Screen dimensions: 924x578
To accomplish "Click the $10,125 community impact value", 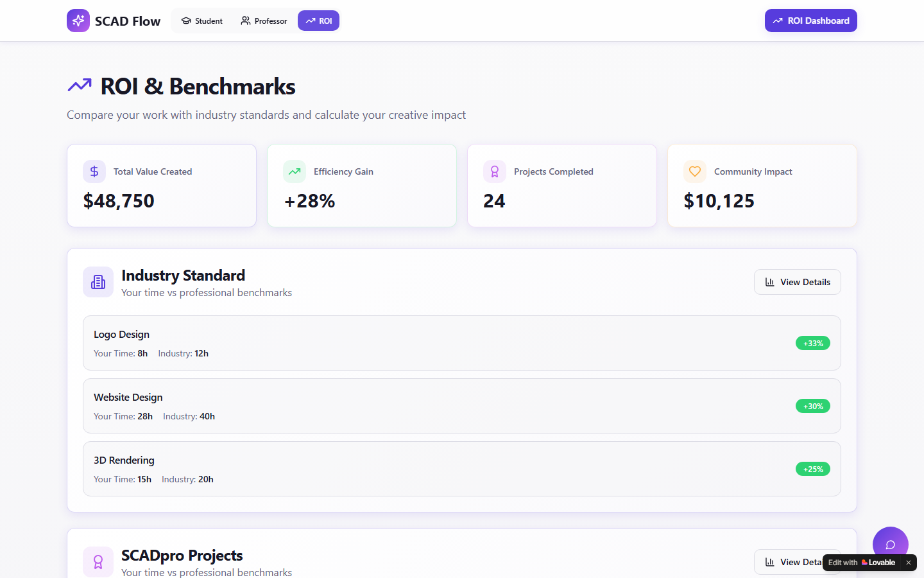I will tap(719, 201).
